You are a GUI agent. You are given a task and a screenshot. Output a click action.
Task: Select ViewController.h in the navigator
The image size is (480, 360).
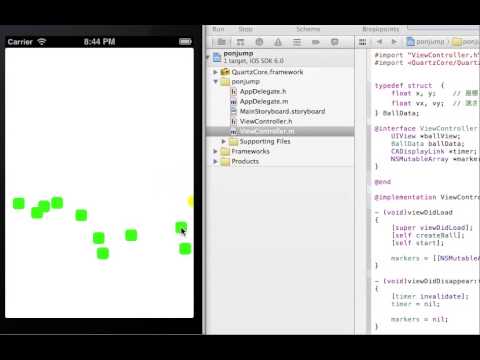pyautogui.click(x=266, y=121)
